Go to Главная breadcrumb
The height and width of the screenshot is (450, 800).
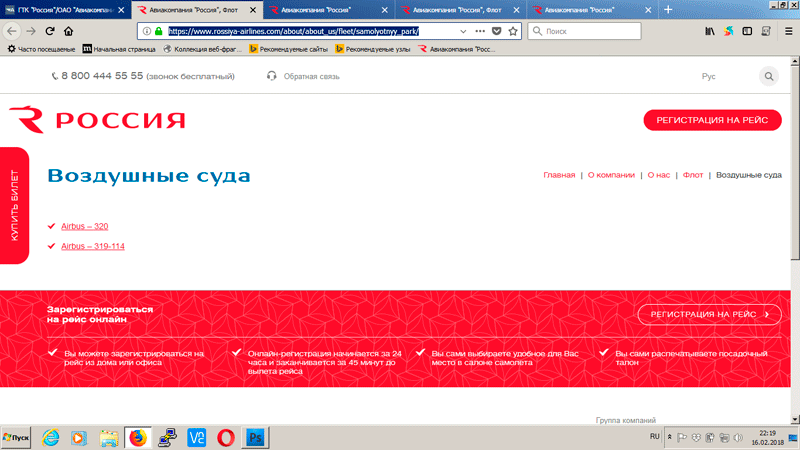[559, 175]
